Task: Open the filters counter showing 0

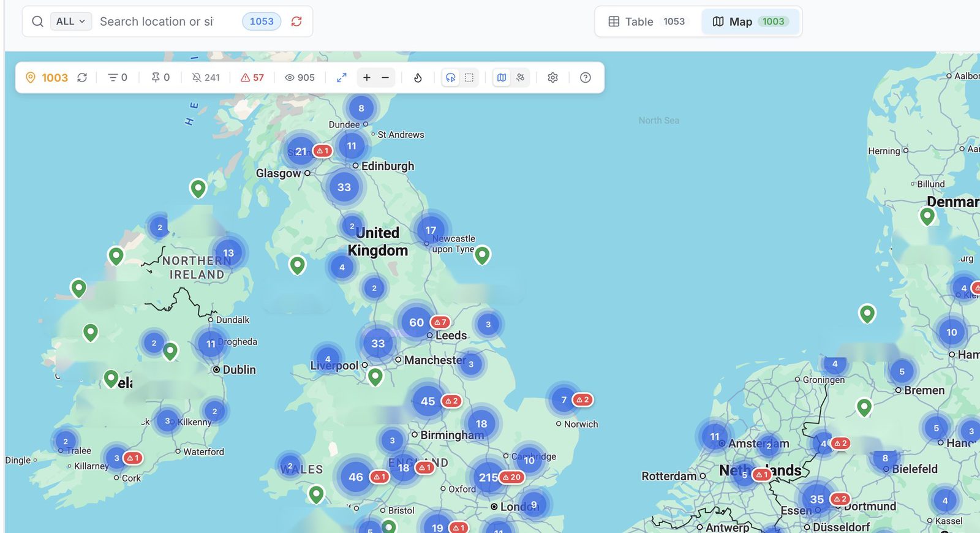Action: pyautogui.click(x=118, y=78)
